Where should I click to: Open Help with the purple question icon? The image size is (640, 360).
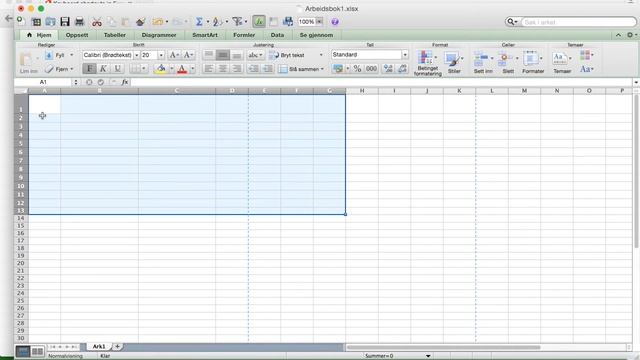click(335, 22)
